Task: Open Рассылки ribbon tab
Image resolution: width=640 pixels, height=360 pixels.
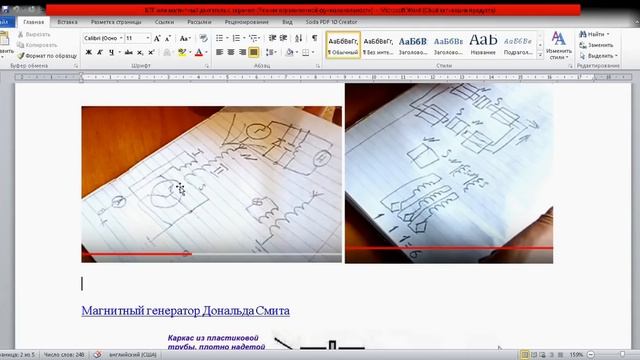Action: (x=199, y=22)
